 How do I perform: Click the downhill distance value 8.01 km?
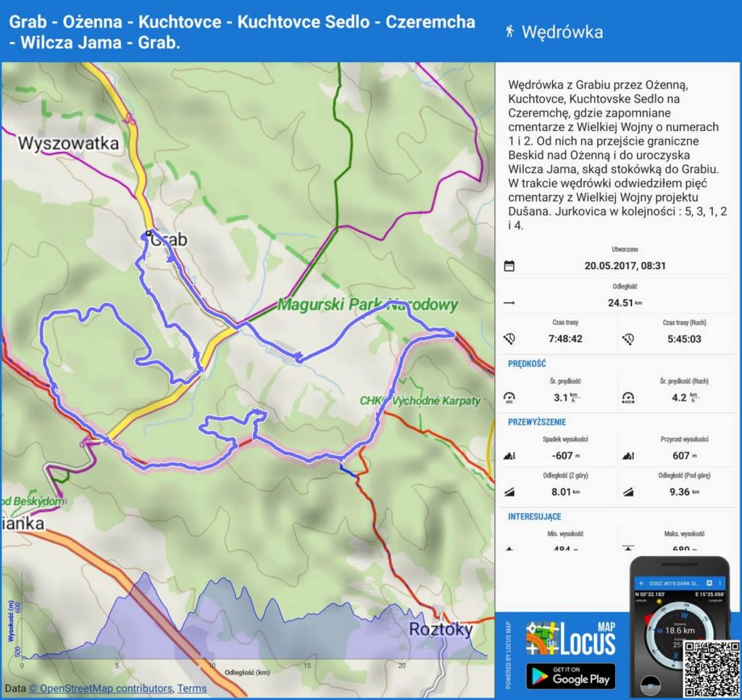coord(565,492)
